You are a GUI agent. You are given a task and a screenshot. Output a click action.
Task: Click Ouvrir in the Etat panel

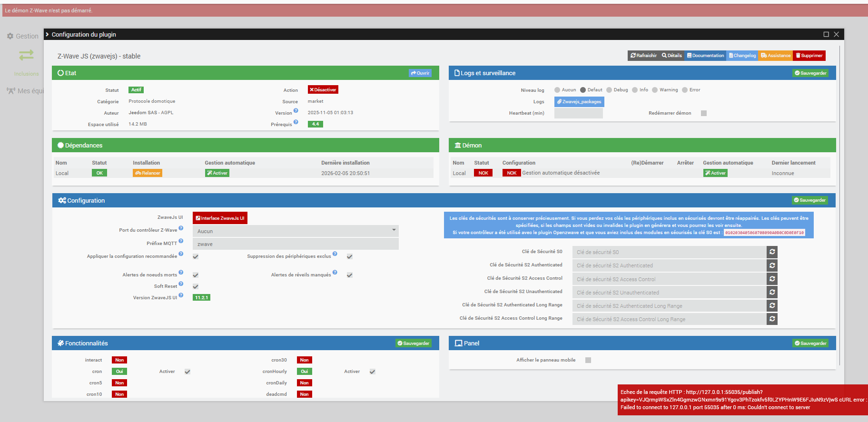pyautogui.click(x=420, y=73)
